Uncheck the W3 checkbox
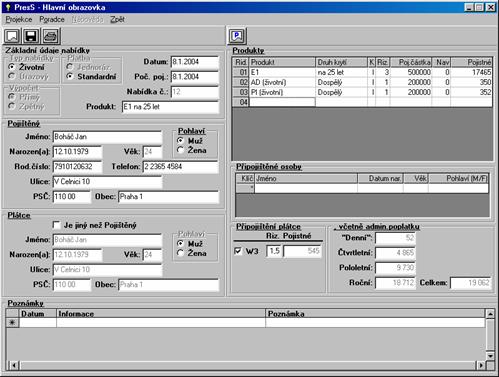 coord(238,251)
